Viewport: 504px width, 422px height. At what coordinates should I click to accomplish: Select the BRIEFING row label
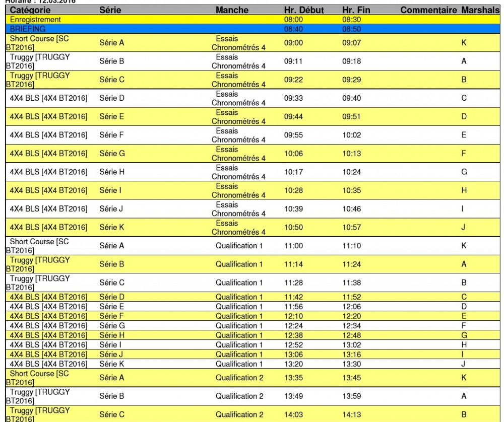click(28, 29)
